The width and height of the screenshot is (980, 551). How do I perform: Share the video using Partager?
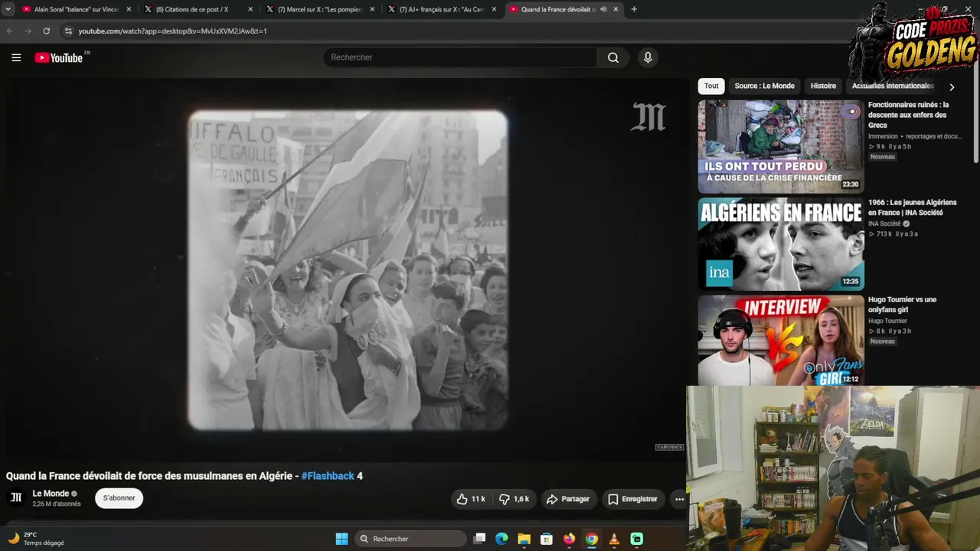pos(567,499)
